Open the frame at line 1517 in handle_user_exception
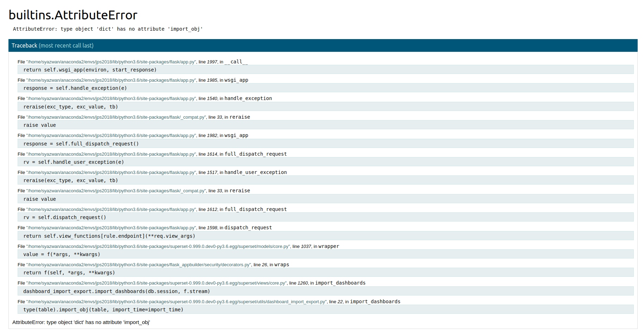The height and width of the screenshot is (330, 644). pos(152,172)
